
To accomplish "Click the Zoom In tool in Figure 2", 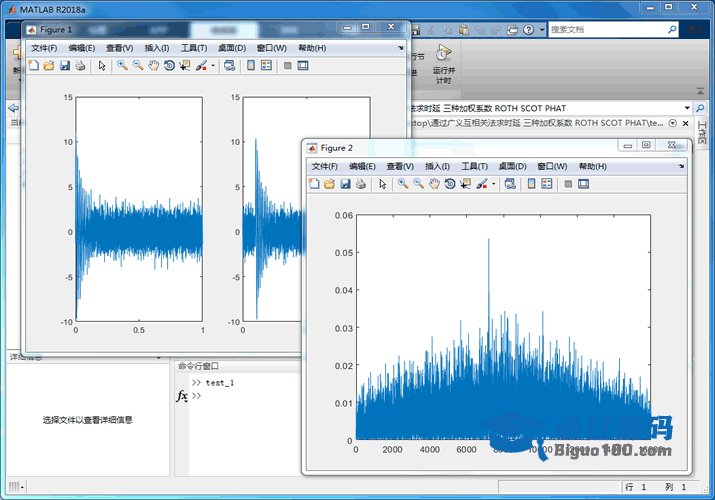I will click(402, 184).
